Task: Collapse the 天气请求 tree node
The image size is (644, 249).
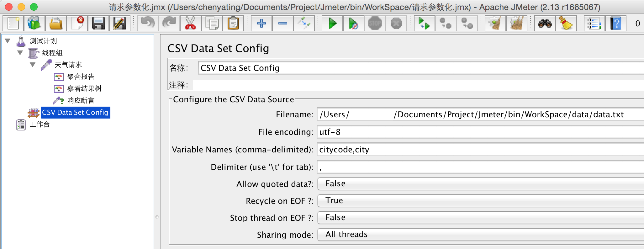Action: pos(33,65)
